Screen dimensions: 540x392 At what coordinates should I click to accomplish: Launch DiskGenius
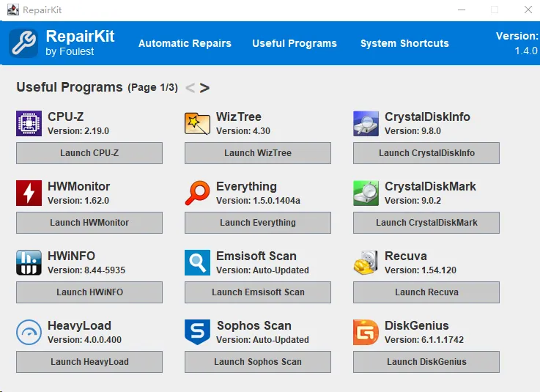tap(426, 362)
